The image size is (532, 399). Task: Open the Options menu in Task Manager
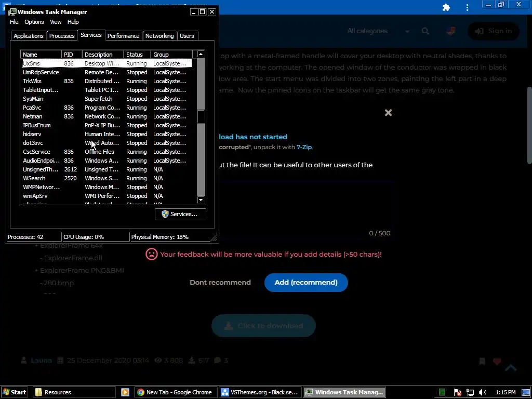click(x=34, y=22)
